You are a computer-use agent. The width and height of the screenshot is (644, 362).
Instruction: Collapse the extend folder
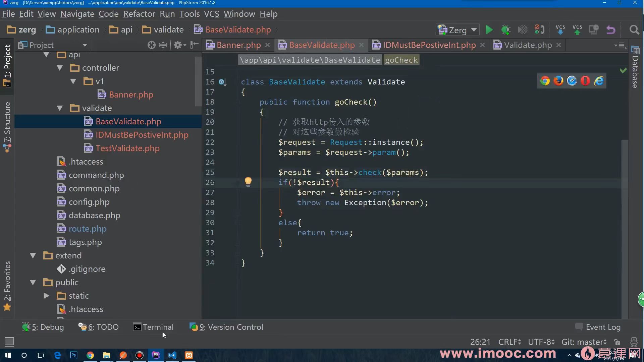point(33,255)
